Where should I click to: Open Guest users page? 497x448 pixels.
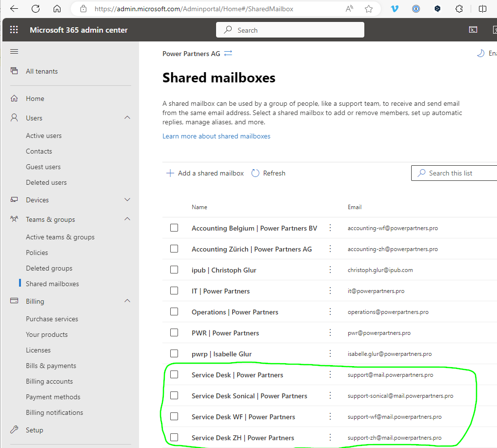(43, 167)
